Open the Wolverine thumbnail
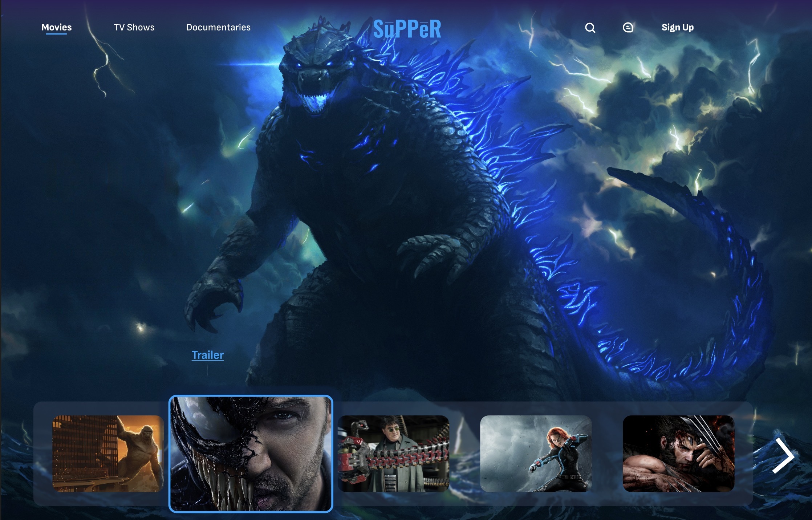Viewport: 812px width, 520px height. [679, 454]
